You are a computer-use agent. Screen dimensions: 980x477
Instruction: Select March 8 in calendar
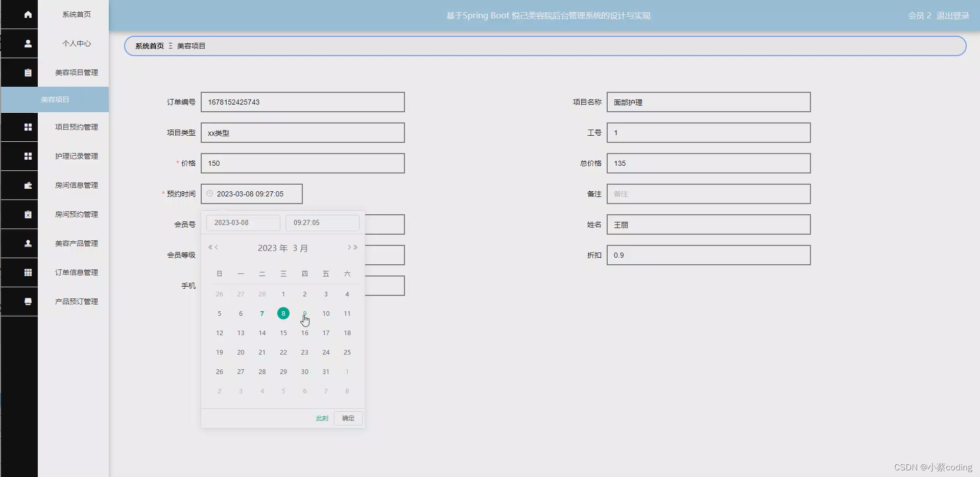pos(283,313)
